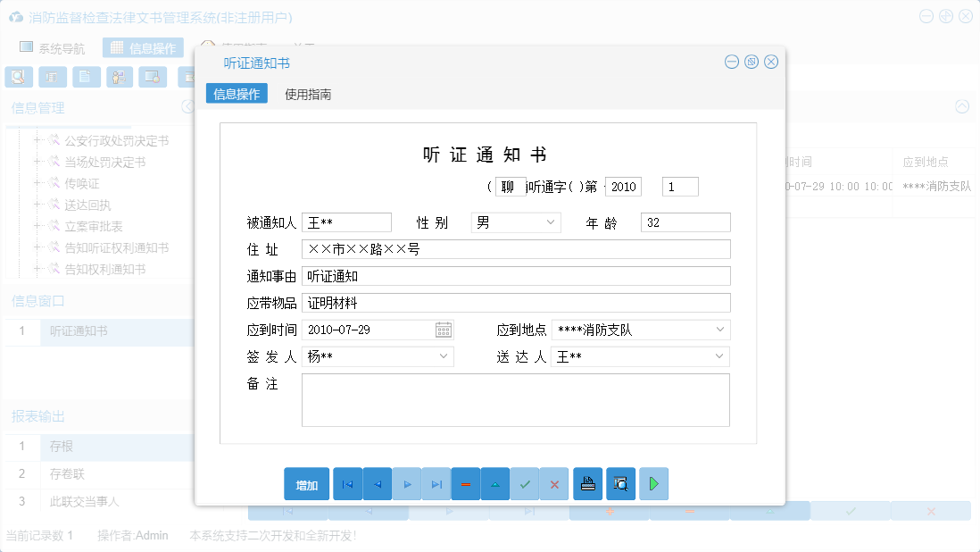Delete the current record with the minus icon
Screen dimensions: 980x552
click(465, 483)
